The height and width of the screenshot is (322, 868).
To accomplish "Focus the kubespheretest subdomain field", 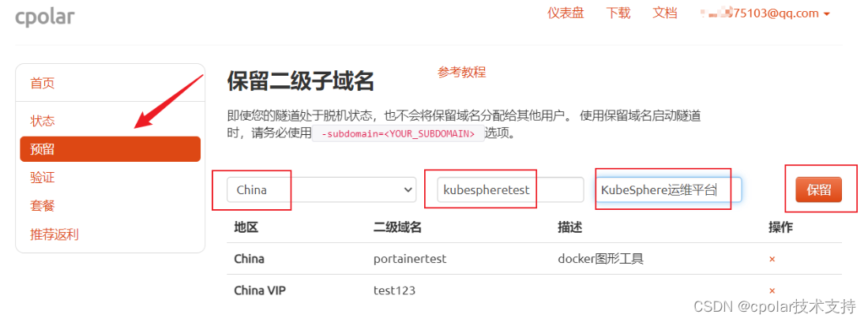I will (x=510, y=189).
